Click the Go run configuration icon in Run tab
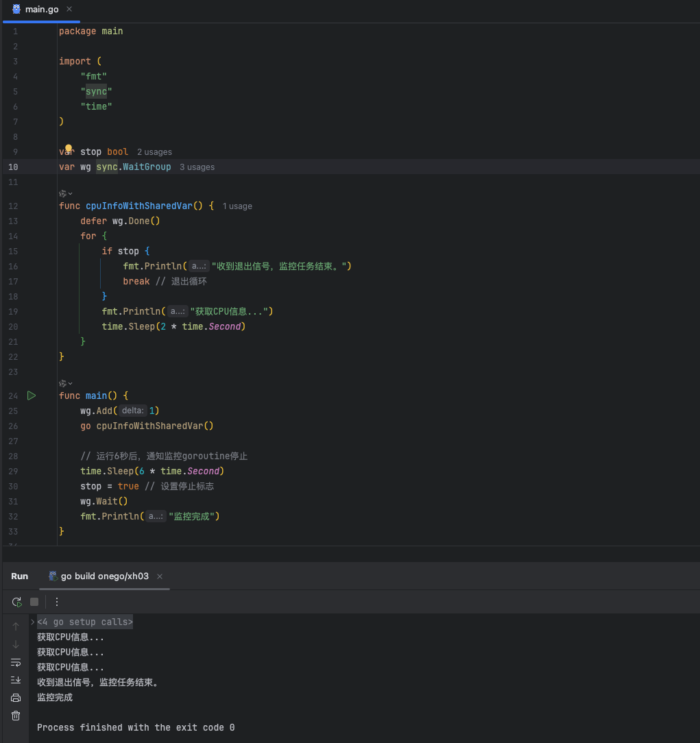700x743 pixels. [x=53, y=576]
